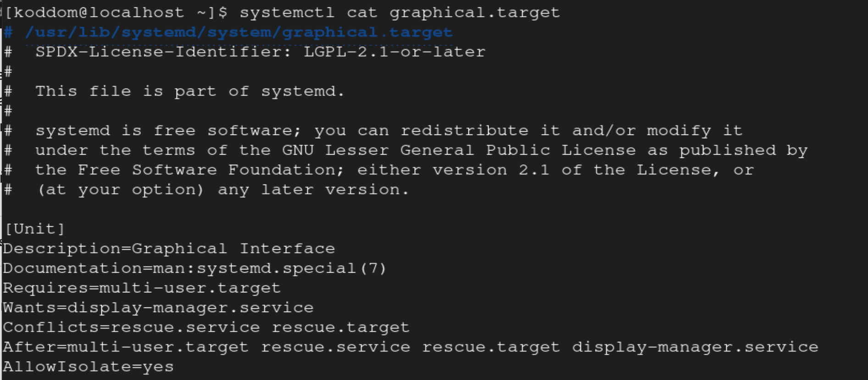
Task: Click the systemctl command word in the prompt
Action: (x=287, y=13)
